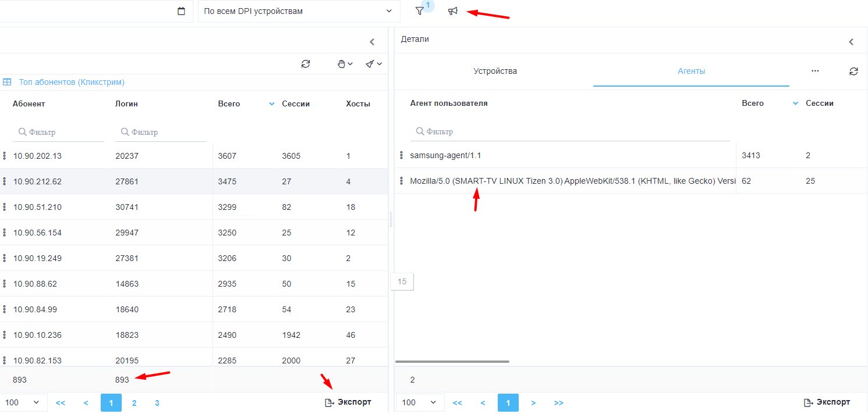Screen dimensions: 868x414
Task: Refresh the Details panel
Action: 853,71
